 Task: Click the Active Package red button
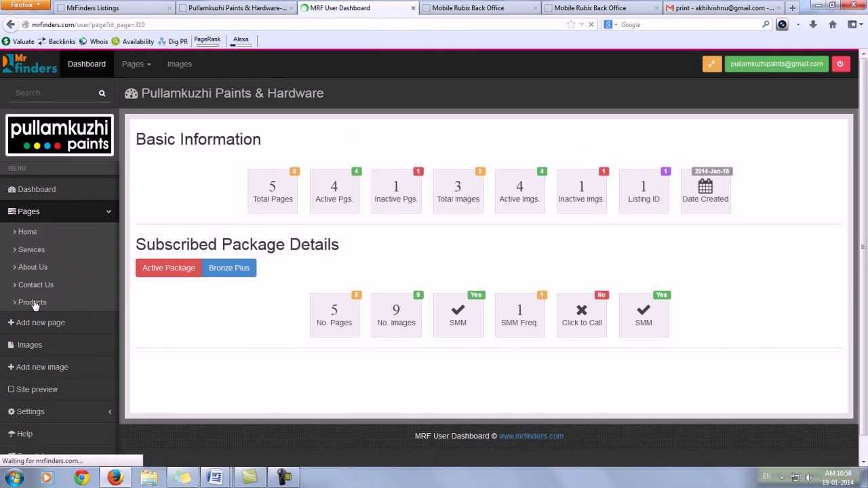(168, 268)
